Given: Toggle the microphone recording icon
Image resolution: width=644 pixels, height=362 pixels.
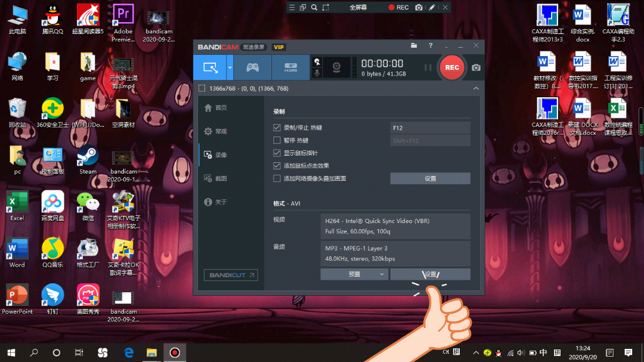Looking at the screenshot, I should point(317,73).
